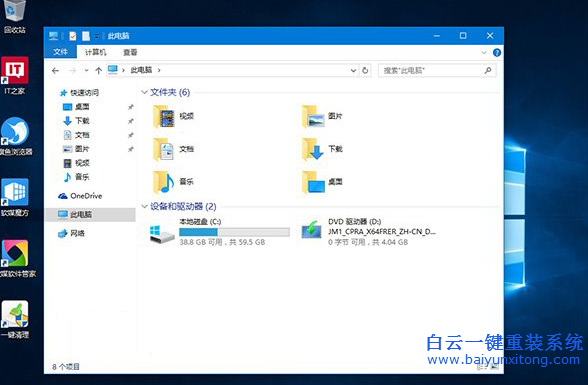Select the 桌面 folder in the main pane

pos(322,182)
